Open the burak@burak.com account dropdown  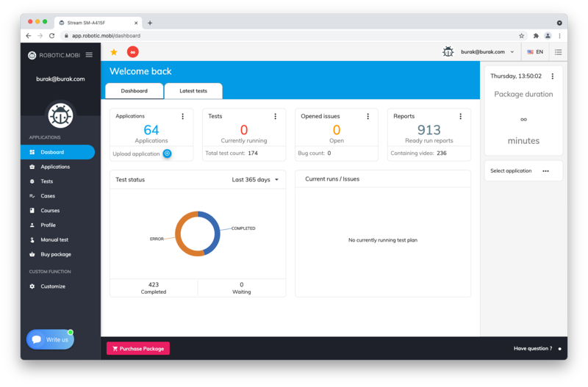click(x=487, y=52)
